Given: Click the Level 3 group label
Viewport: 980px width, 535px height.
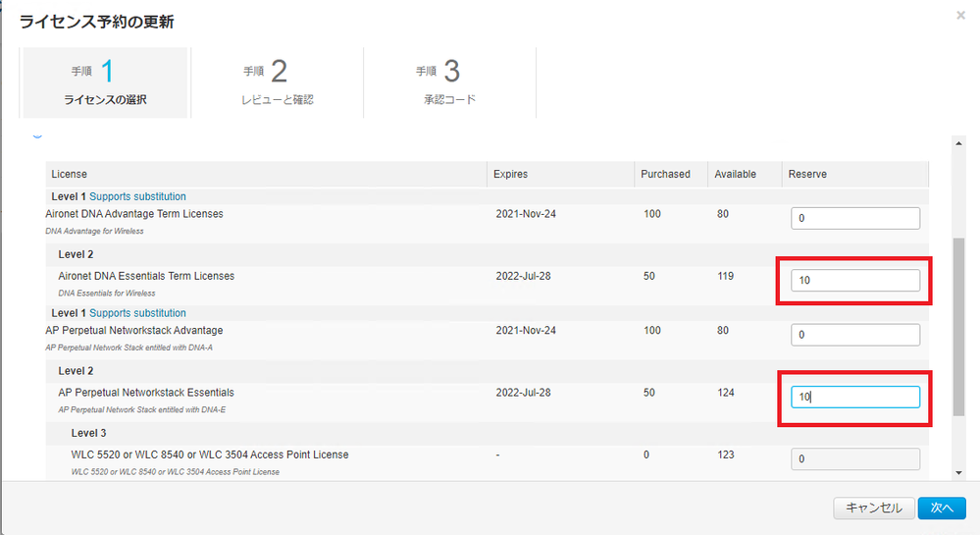Looking at the screenshot, I should 88,433.
